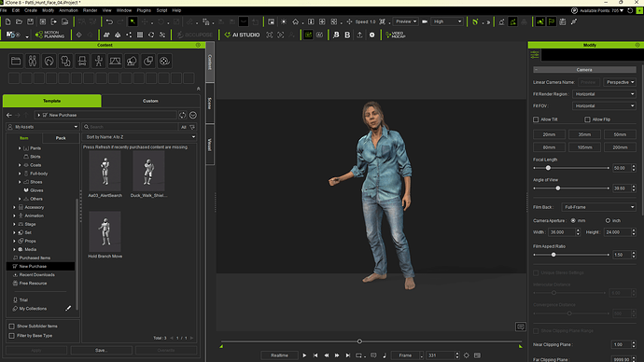
Task: Select the Stage content category icon
Action: [x=115, y=62]
